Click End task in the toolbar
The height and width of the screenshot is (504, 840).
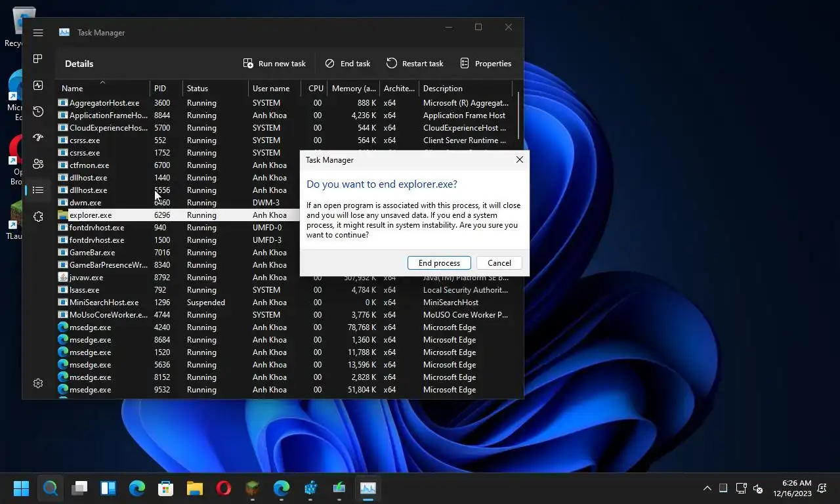348,64
